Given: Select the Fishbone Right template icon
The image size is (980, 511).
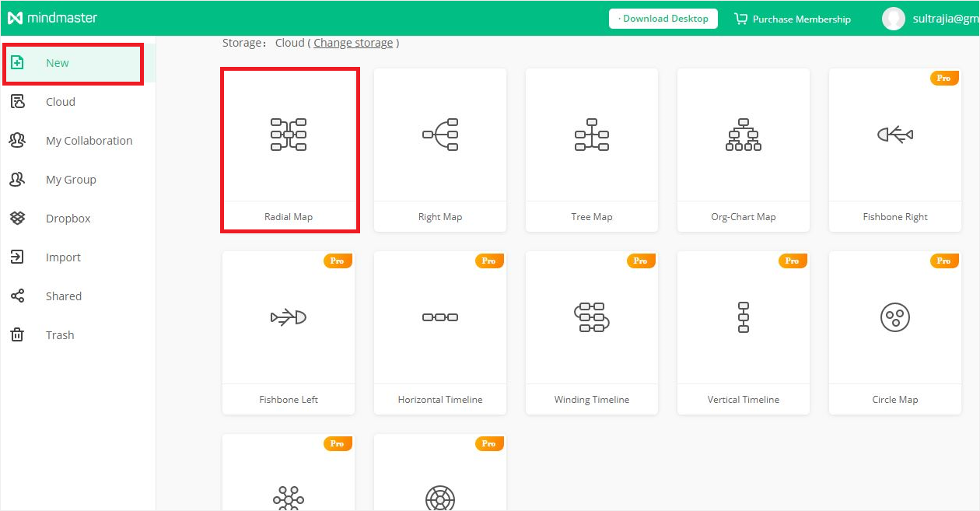Looking at the screenshot, I should click(895, 135).
